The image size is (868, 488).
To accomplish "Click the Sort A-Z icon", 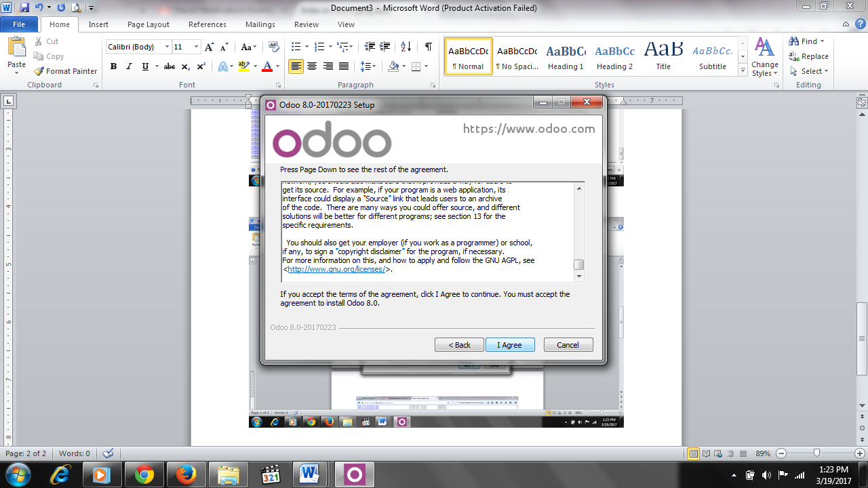I will 406,47.
